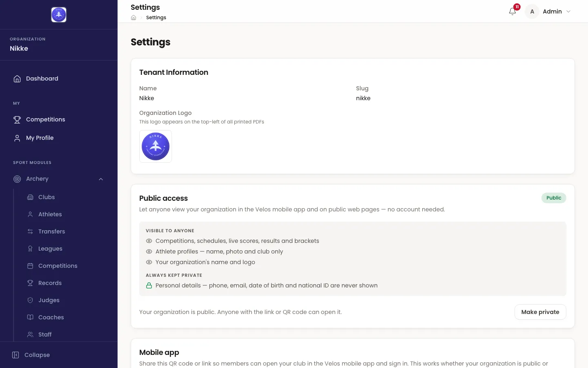The image size is (588, 368).
Task: Collapse the Archery module chevron
Action: tap(101, 179)
